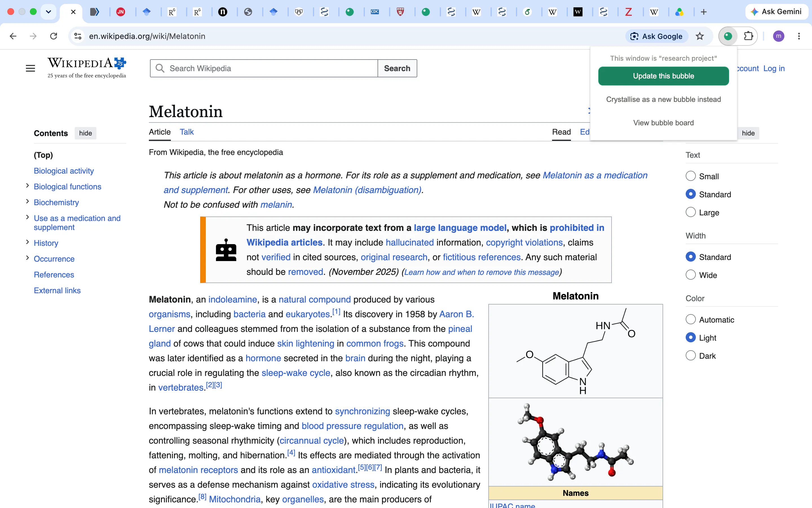Viewport: 812px width, 508px height.
Task: Switch to the black 'n' circle tab
Action: point(222,12)
